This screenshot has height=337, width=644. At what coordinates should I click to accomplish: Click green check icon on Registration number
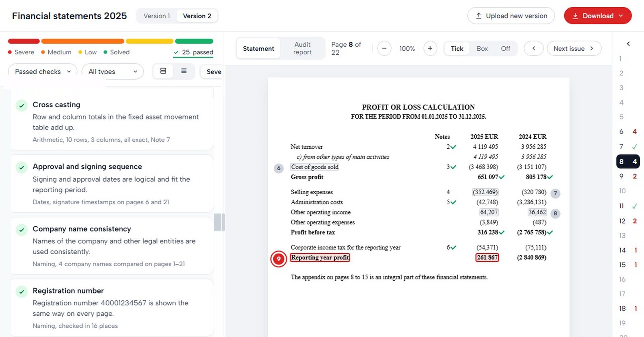click(x=21, y=292)
